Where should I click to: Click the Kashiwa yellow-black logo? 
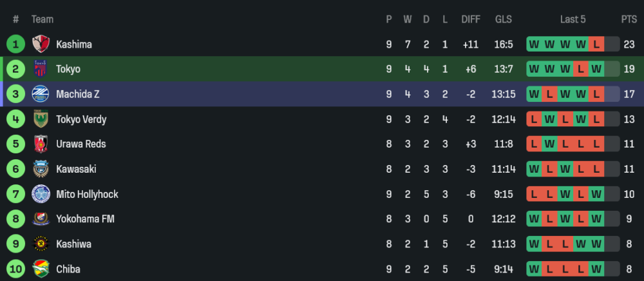(x=41, y=244)
